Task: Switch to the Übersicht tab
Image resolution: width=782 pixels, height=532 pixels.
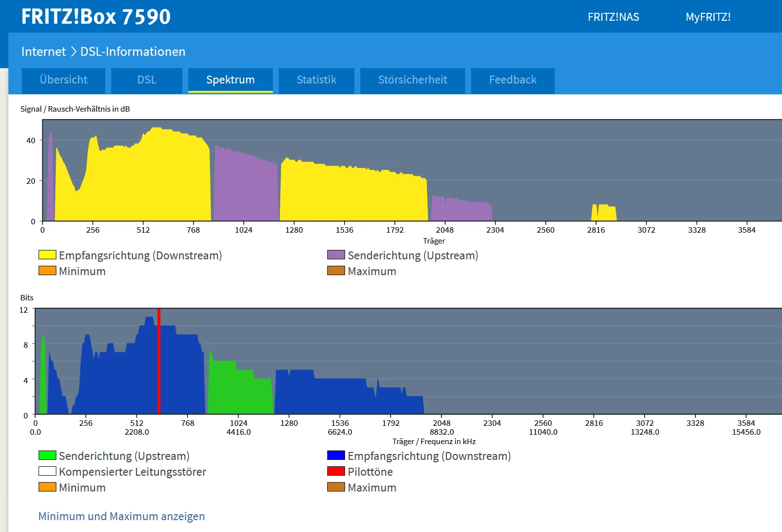Action: (x=63, y=80)
